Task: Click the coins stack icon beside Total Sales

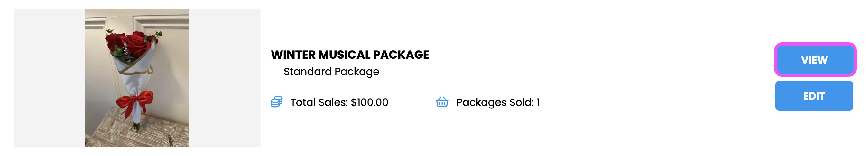Action: pos(277,102)
